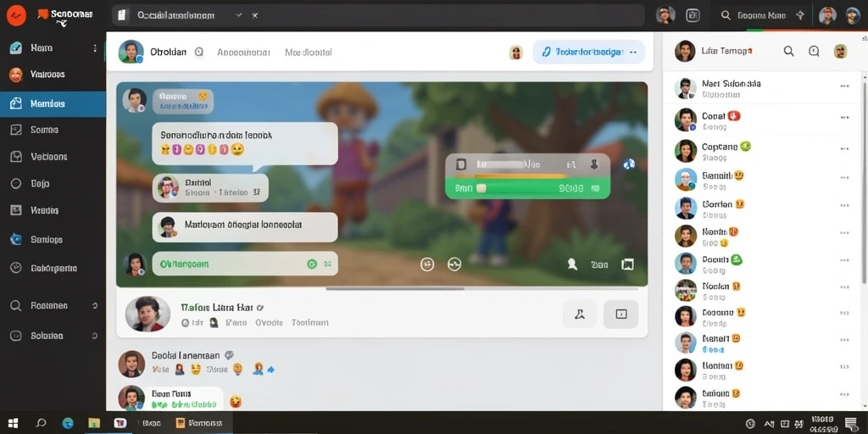Image resolution: width=868 pixels, height=434 pixels.
Task: Click the search magnifier in right panel header
Action: [789, 52]
